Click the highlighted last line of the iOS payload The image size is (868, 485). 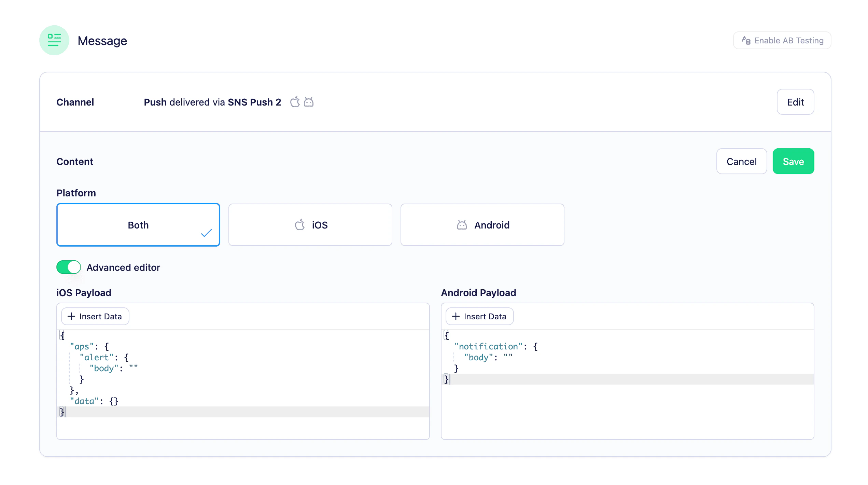point(243,412)
